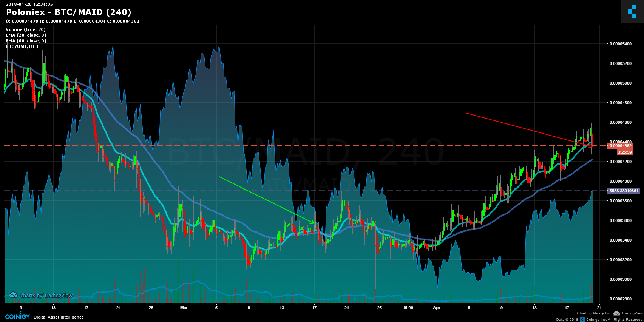Image resolution: width=644 pixels, height=322 pixels.
Task: Click the 'Digital Asset Intelligence' tagline
Action: 59,317
